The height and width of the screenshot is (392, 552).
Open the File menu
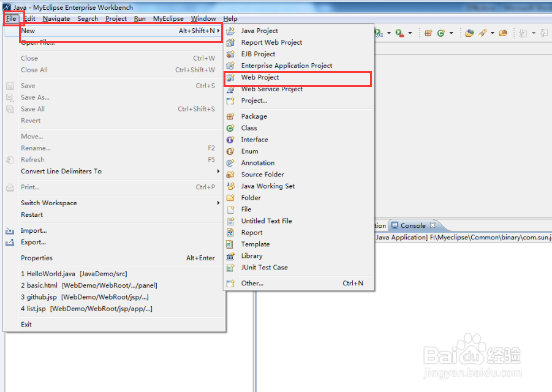[11, 18]
